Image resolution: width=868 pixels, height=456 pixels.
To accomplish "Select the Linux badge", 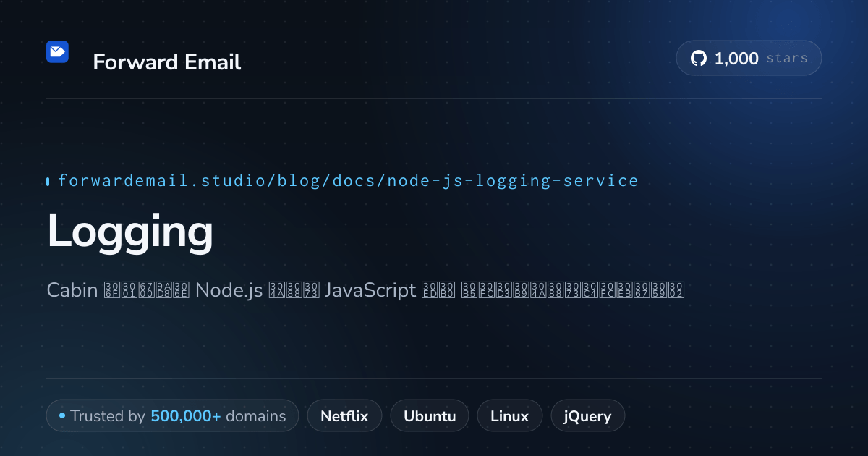I will (x=509, y=416).
